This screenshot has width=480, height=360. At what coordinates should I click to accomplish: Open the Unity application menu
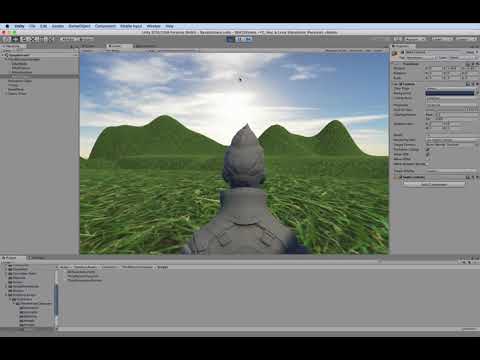pos(19,26)
